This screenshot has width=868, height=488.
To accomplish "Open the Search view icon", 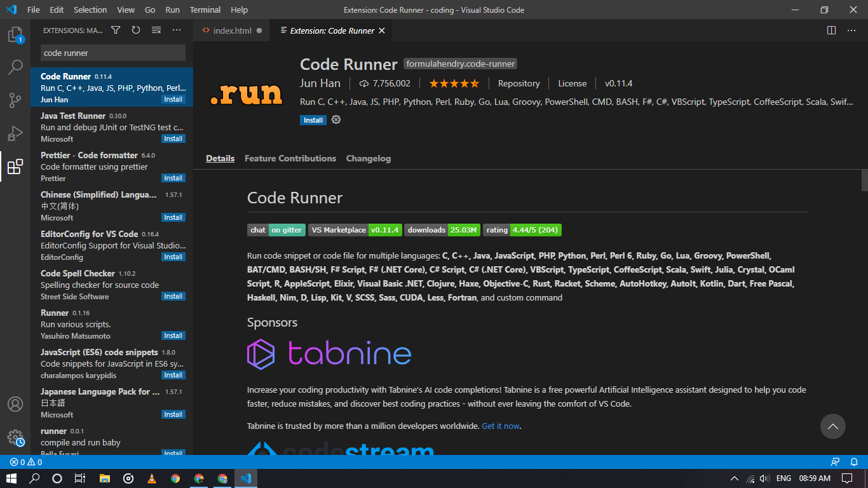I will (x=15, y=67).
